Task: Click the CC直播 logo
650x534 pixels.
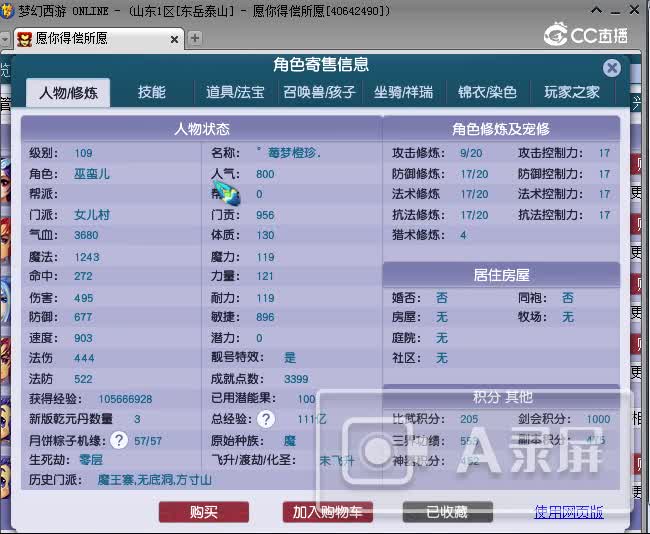Action: coord(586,35)
